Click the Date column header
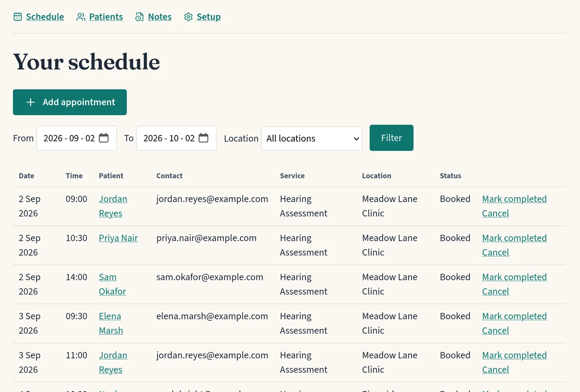580x392 pixels. [x=26, y=176]
